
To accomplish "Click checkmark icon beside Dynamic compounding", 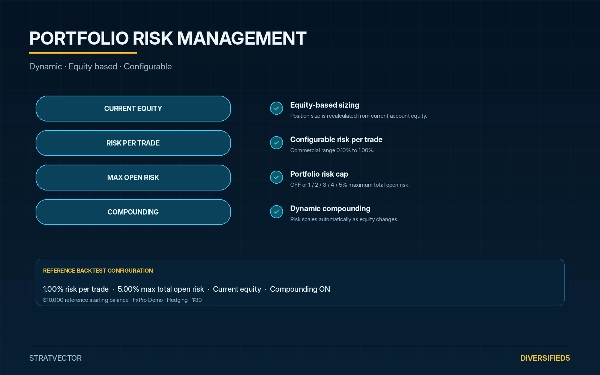I will (x=276, y=212).
